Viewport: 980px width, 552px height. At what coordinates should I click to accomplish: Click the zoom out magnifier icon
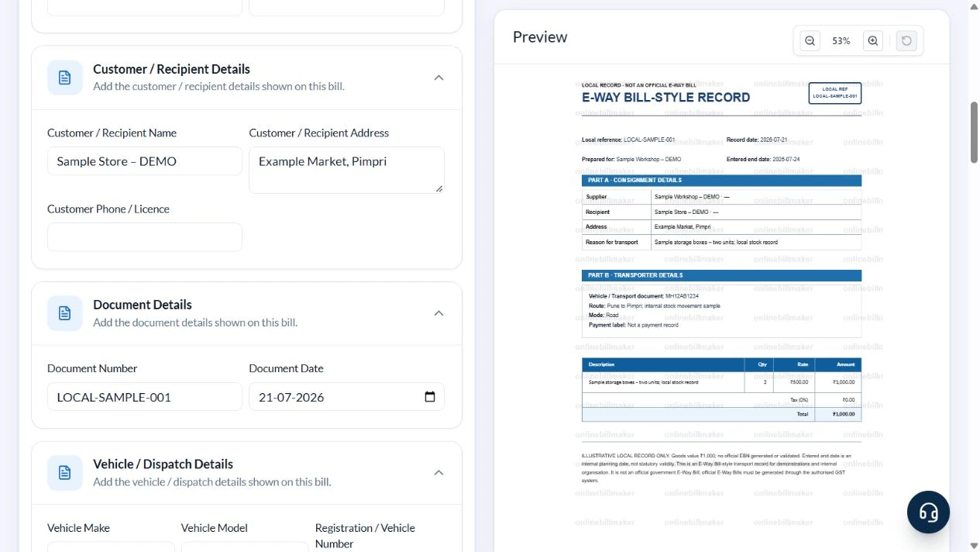pos(810,41)
